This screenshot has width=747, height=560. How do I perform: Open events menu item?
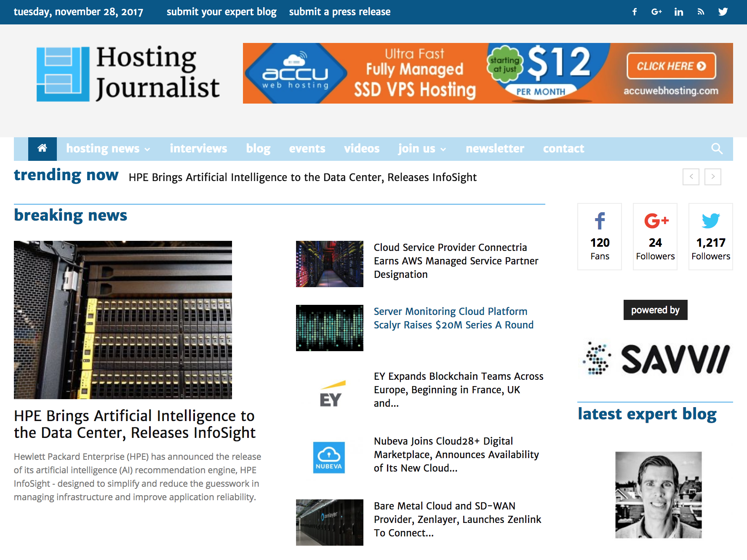pyautogui.click(x=307, y=149)
